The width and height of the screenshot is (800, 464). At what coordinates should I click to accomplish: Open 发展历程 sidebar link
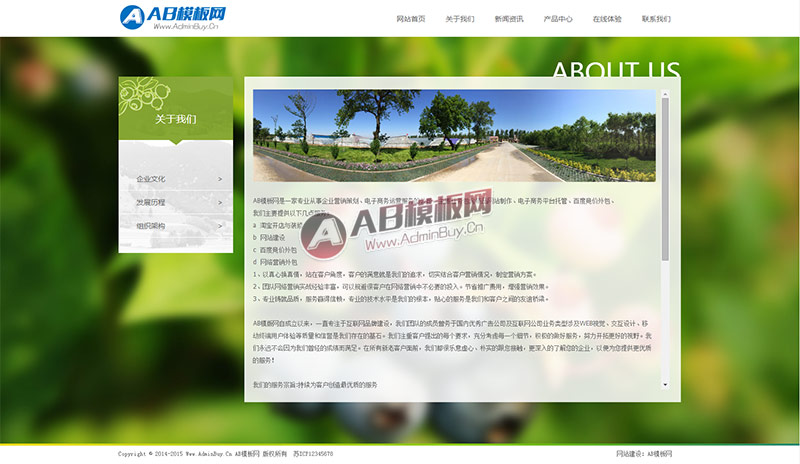pyautogui.click(x=151, y=203)
